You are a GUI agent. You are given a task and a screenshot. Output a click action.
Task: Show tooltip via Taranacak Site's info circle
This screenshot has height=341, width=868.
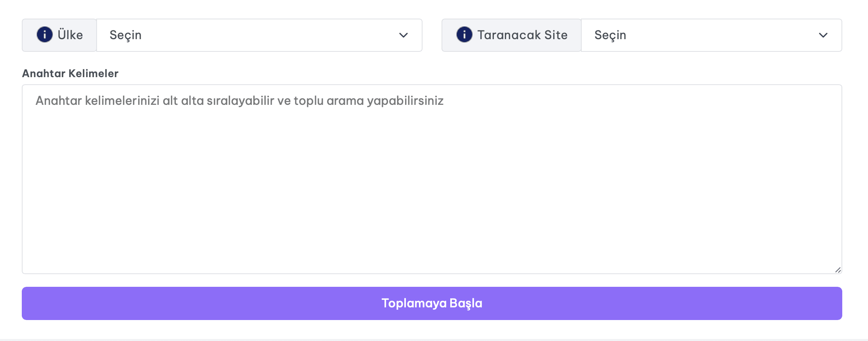tap(464, 35)
